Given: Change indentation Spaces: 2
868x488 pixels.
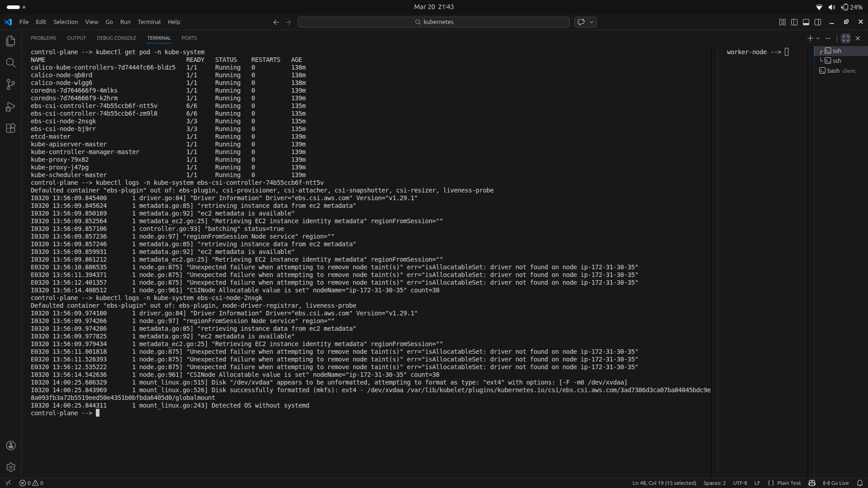Looking at the screenshot, I should pos(714,483).
